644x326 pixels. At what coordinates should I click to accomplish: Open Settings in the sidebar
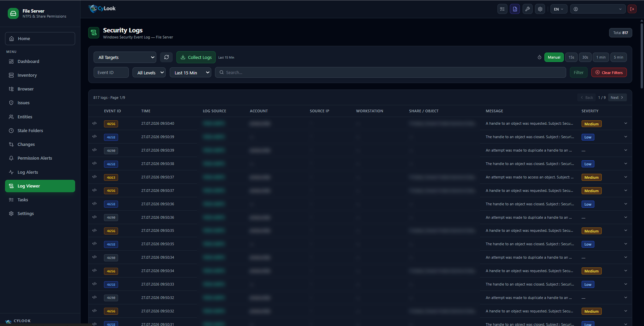(x=40, y=213)
